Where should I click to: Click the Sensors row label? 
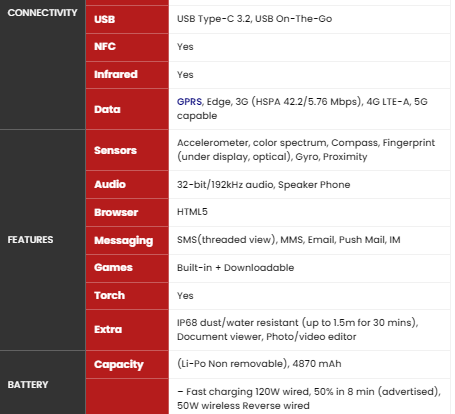(127, 150)
